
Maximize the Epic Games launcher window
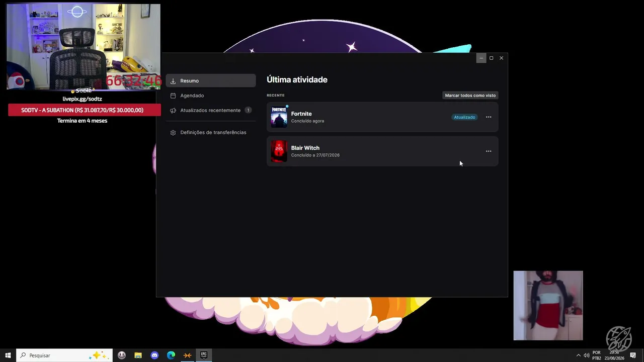492,58
